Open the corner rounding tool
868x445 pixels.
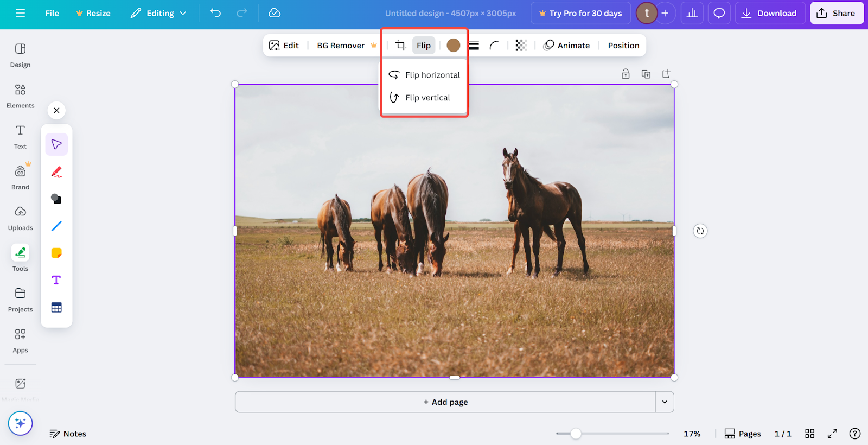(494, 46)
